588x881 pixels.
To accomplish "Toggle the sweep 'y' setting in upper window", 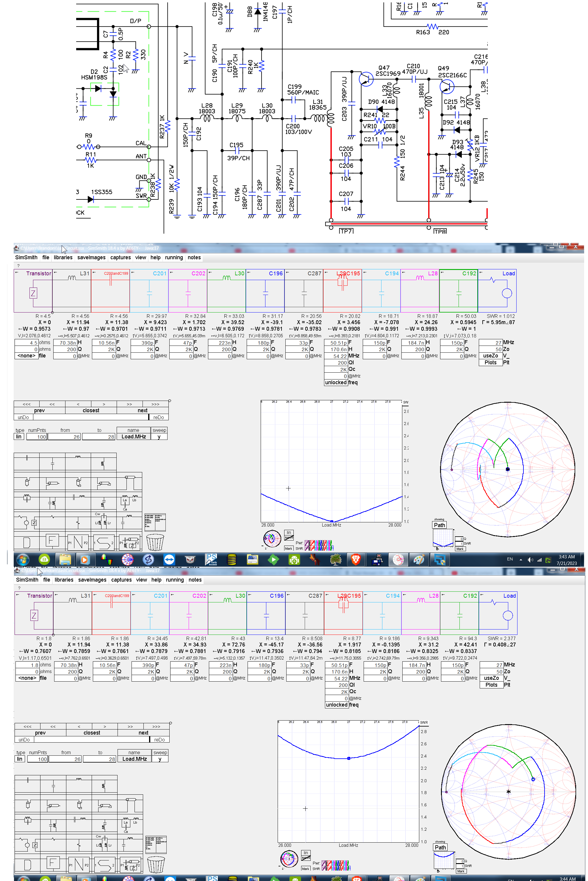I will click(159, 437).
